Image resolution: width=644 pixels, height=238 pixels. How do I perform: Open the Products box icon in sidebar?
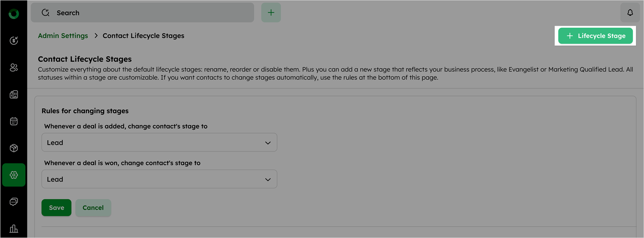tap(14, 148)
